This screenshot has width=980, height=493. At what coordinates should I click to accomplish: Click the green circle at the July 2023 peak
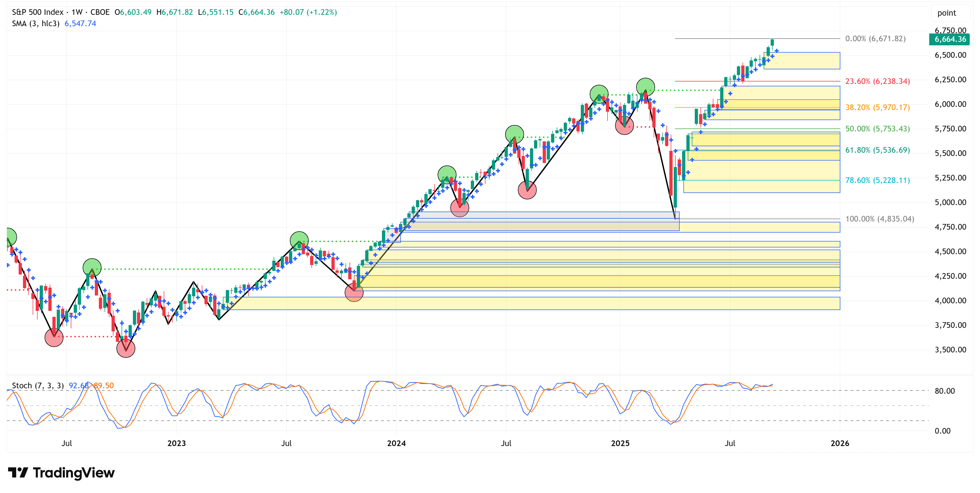click(x=299, y=241)
